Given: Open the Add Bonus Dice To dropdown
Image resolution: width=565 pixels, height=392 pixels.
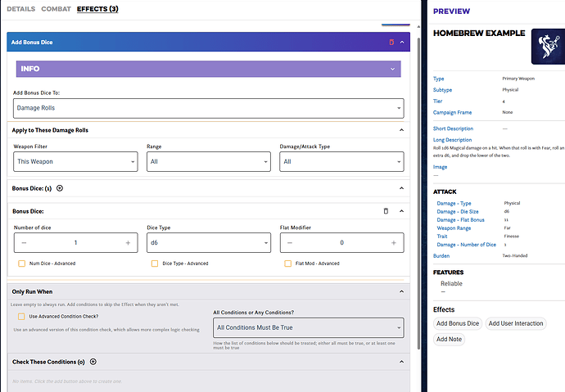Looking at the screenshot, I should coord(208,108).
